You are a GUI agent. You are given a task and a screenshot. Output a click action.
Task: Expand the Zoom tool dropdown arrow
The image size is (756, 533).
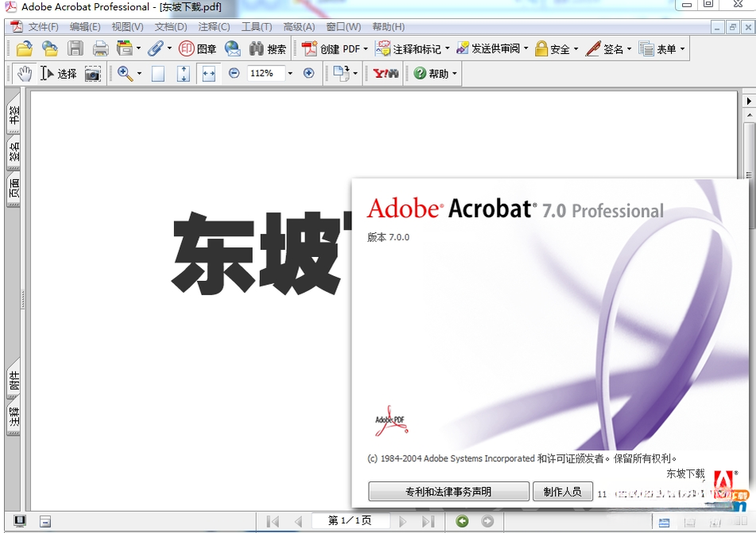point(139,74)
